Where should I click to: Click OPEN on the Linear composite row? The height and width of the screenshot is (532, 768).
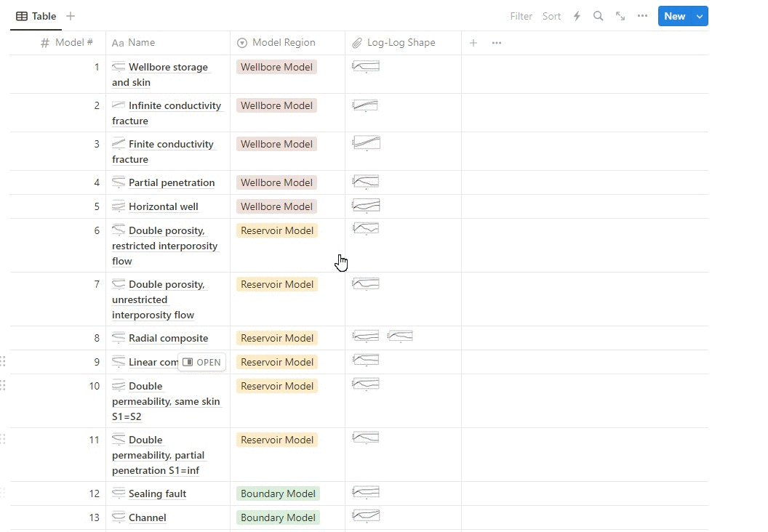(201, 362)
